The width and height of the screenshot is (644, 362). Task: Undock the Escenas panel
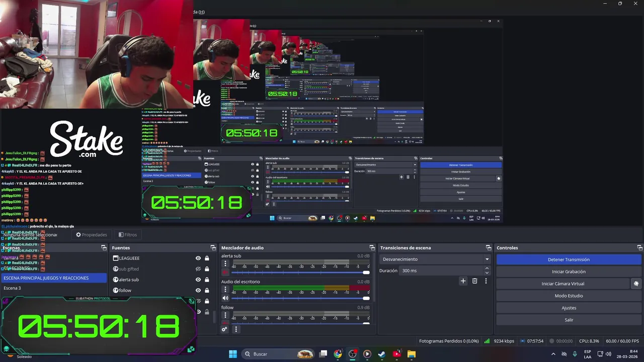(x=104, y=248)
